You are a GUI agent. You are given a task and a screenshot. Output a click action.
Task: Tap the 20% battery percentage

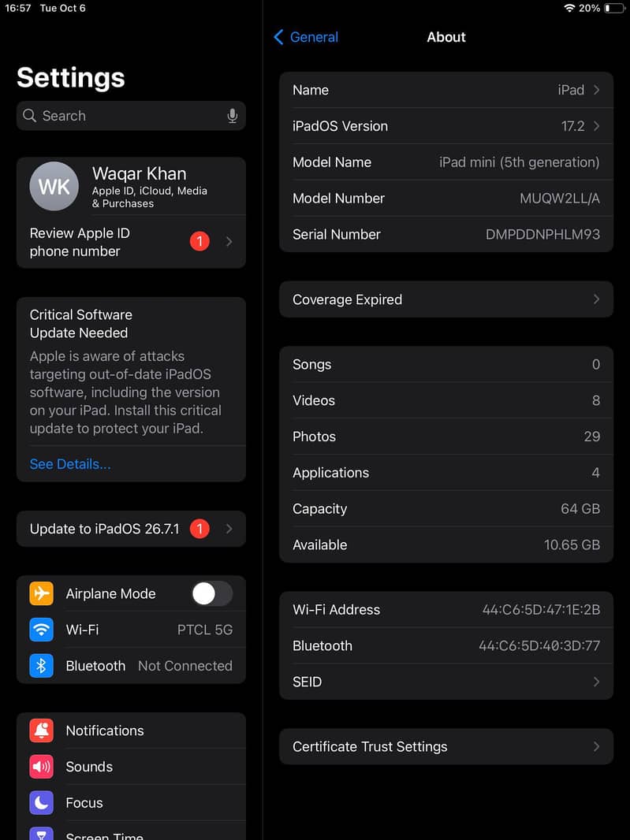589,8
